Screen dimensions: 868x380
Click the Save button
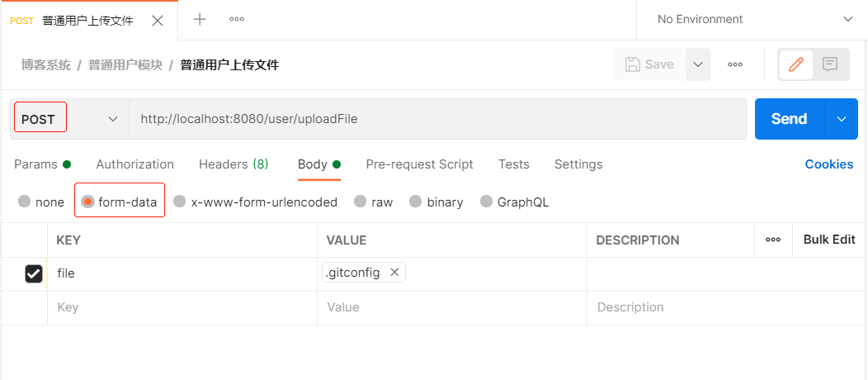click(x=649, y=64)
